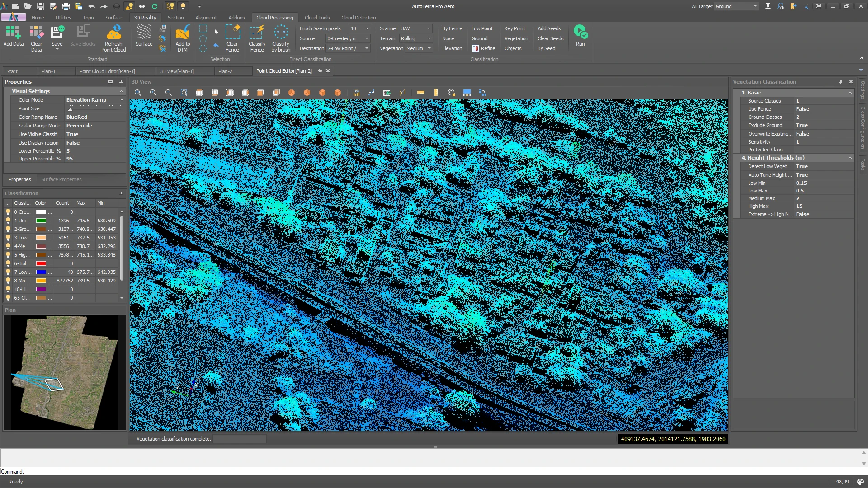
Task: Open the Home ribbon tab
Action: click(38, 18)
